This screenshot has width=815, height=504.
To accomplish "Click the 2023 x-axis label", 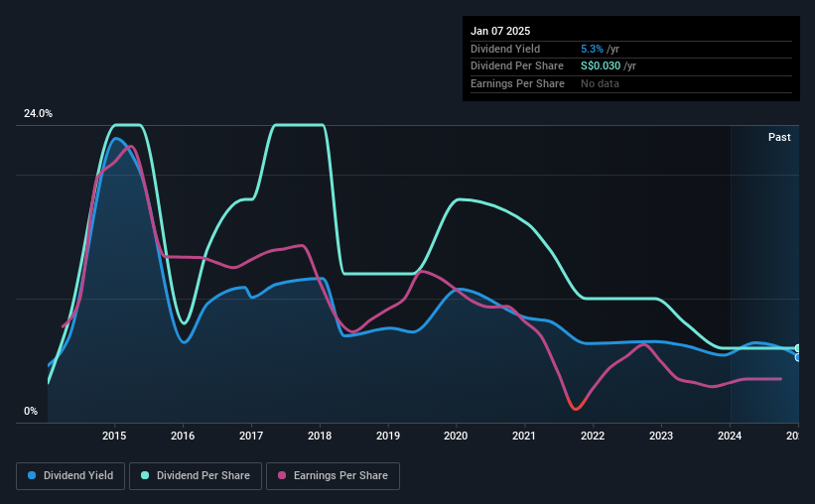I will point(661,436).
